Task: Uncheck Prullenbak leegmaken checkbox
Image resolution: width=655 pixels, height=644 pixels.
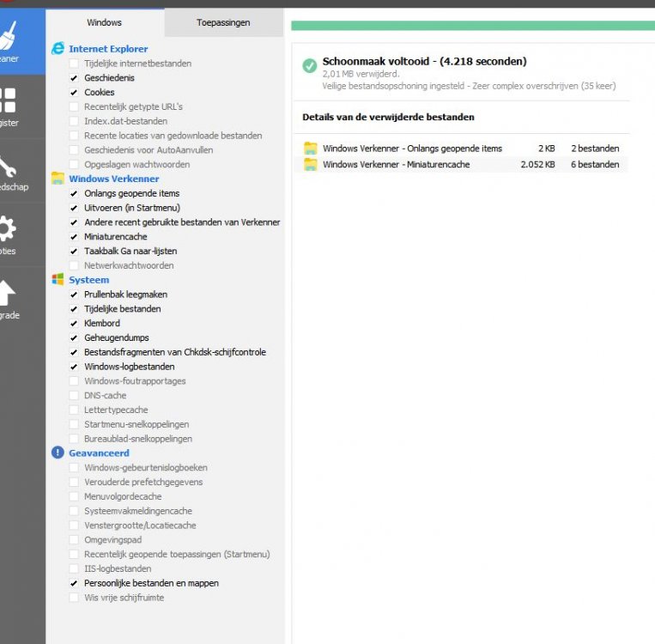Action: [x=74, y=295]
